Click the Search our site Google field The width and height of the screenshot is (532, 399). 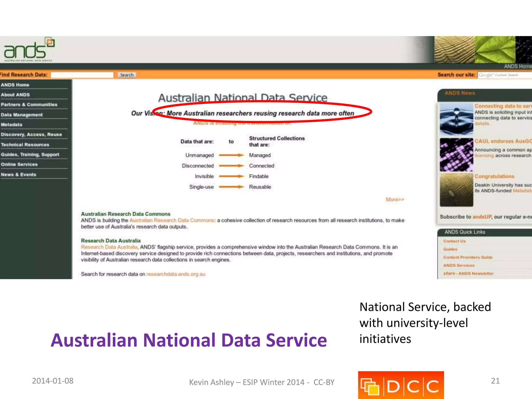pos(505,75)
